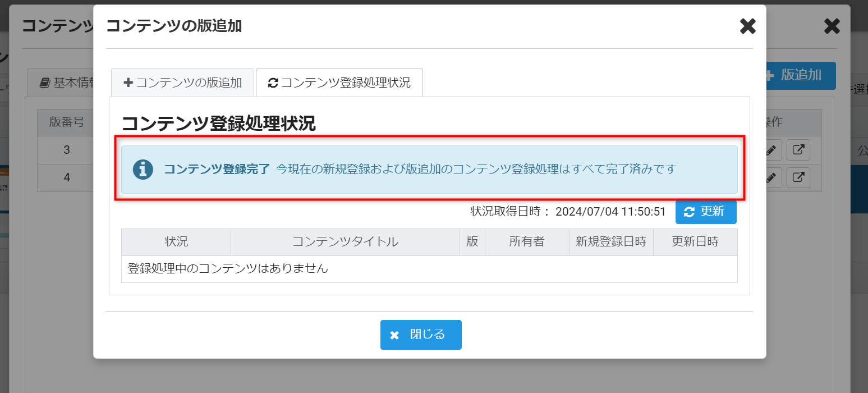Open the 基本情報 tab behind the dialog
This screenshot has width=868, height=393.
[x=66, y=83]
